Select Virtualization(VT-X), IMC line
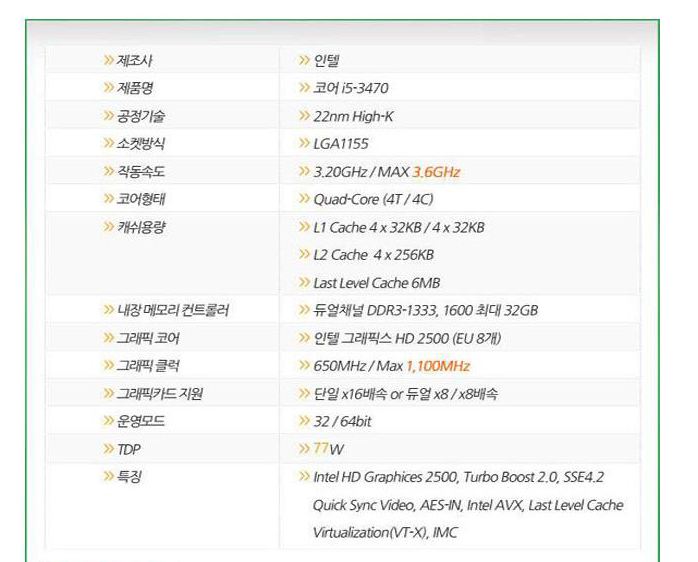 [x=385, y=533]
